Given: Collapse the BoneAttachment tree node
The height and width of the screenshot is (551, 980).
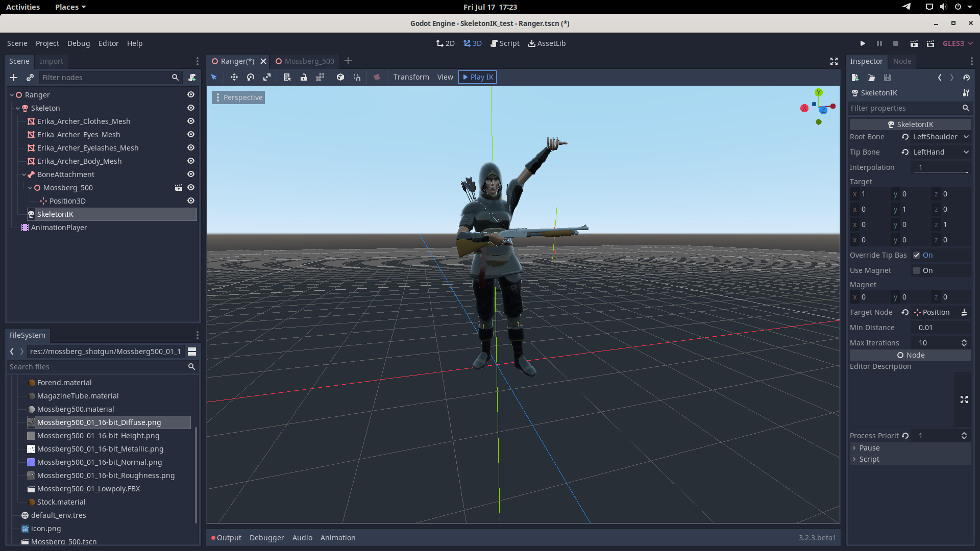Looking at the screenshot, I should [x=24, y=174].
